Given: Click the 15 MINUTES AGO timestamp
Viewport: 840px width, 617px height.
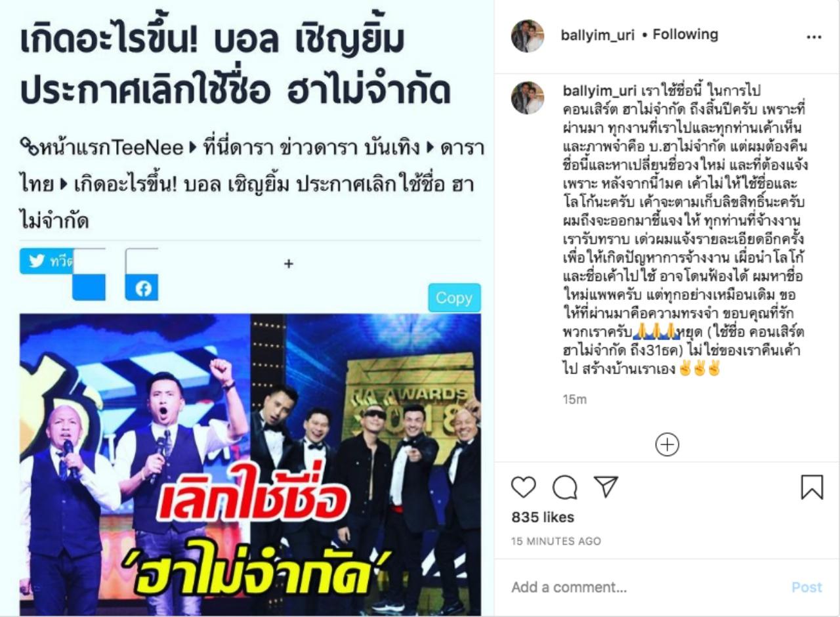Looking at the screenshot, I should click(x=556, y=542).
